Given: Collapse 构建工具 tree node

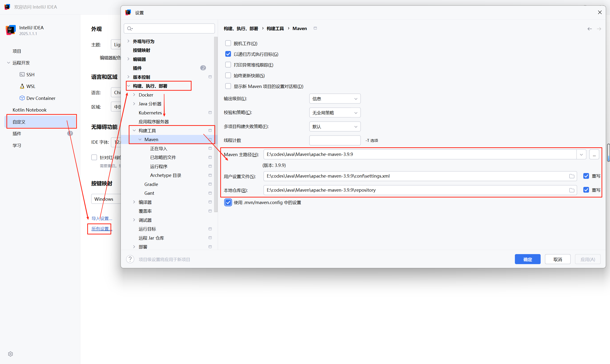Looking at the screenshot, I should point(134,130).
